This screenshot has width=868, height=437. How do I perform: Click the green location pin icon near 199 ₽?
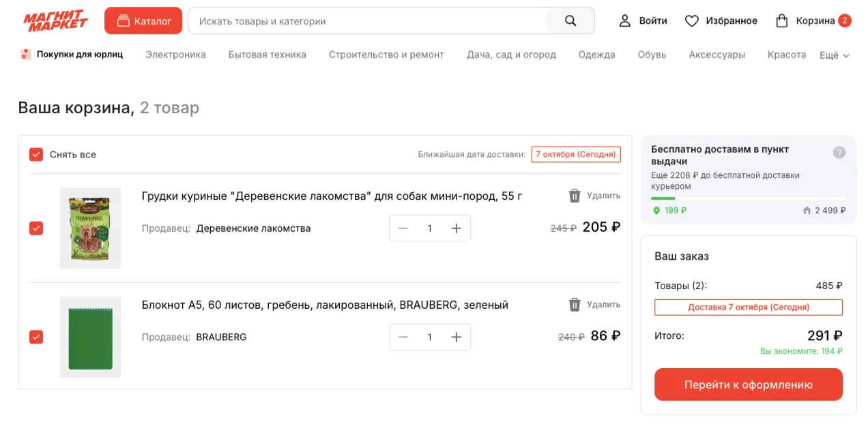(x=656, y=211)
